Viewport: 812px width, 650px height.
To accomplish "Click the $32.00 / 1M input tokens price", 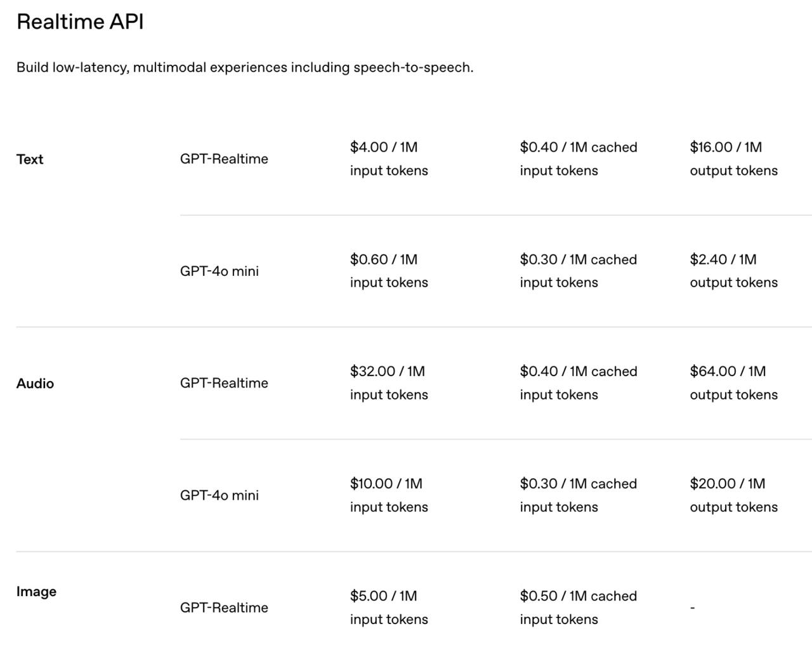I will [x=389, y=383].
